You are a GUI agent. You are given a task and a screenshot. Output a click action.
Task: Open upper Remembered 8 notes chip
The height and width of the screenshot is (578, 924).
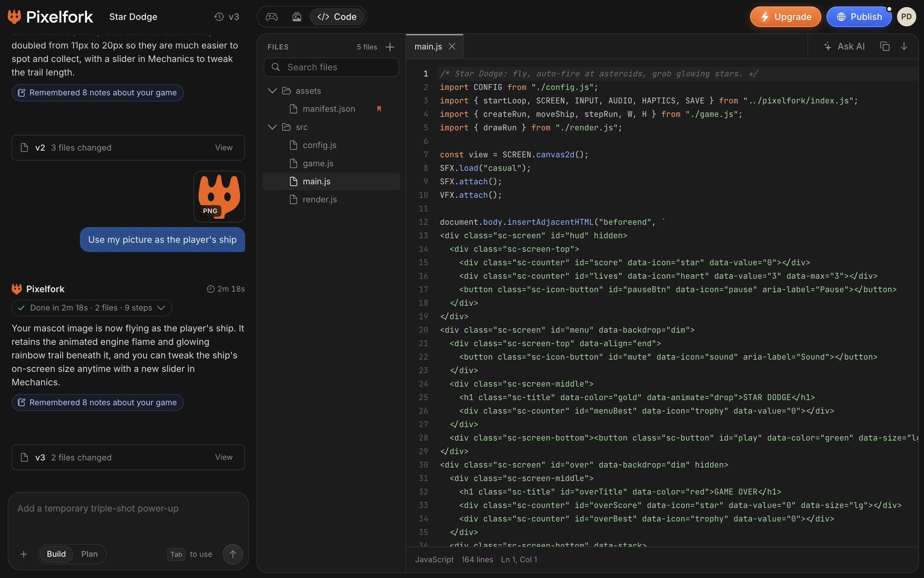pyautogui.click(x=97, y=93)
